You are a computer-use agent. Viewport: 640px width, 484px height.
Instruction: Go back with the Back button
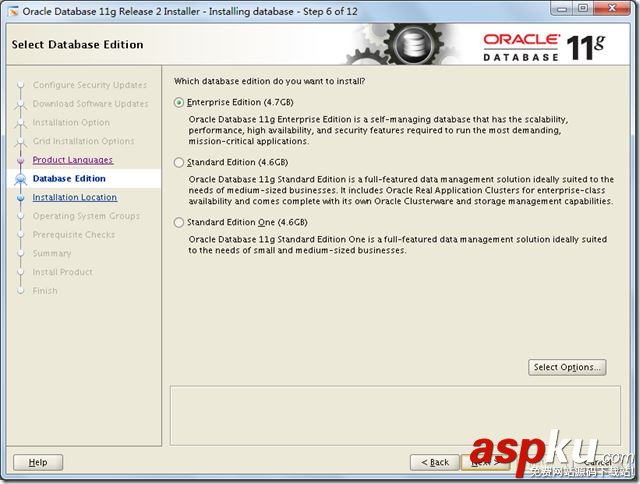pos(435,462)
